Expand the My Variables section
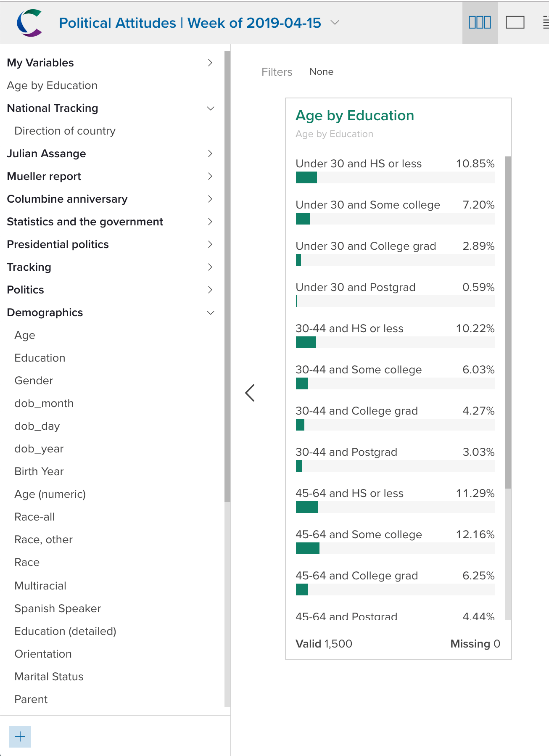Screen dimensions: 549x756 [x=210, y=63]
